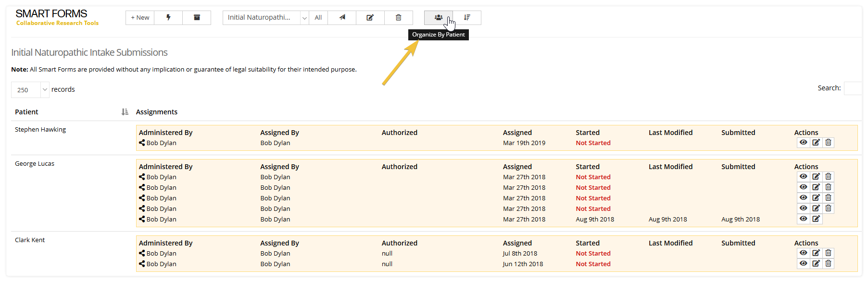This screenshot has height=282, width=868.
Task: Click Bob Dylan under Stephen Hawking's Assigned By
Action: pos(275,143)
